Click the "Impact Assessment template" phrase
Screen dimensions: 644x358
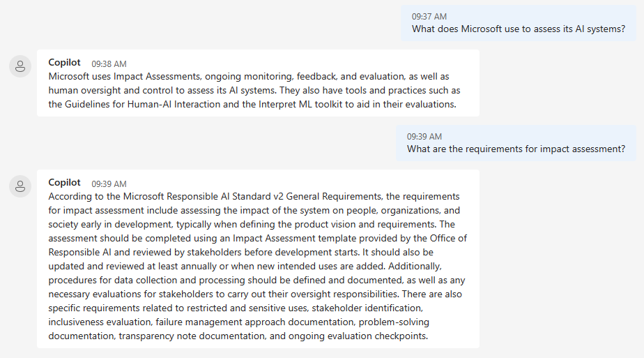(295, 239)
